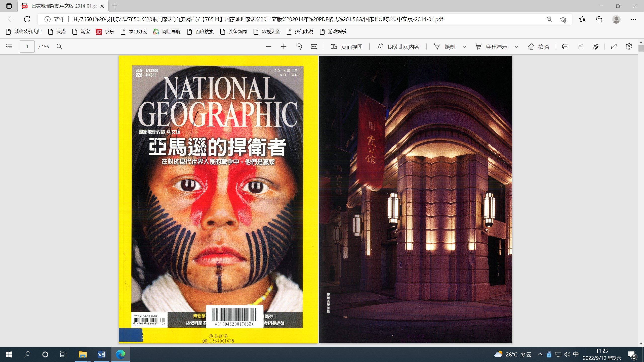Image resolution: width=644 pixels, height=362 pixels.
Task: Open PDF toolbar settings gear
Action: click(629, 47)
